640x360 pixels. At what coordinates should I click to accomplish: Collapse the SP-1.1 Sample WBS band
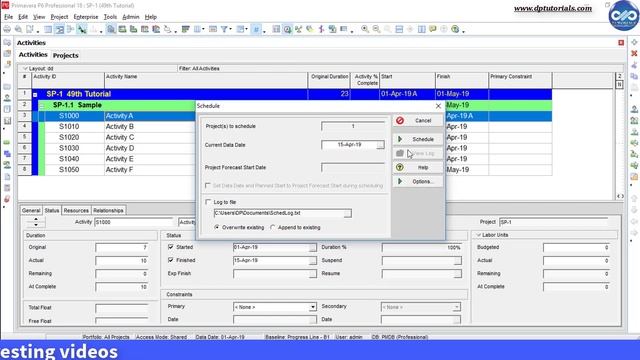pos(42,105)
